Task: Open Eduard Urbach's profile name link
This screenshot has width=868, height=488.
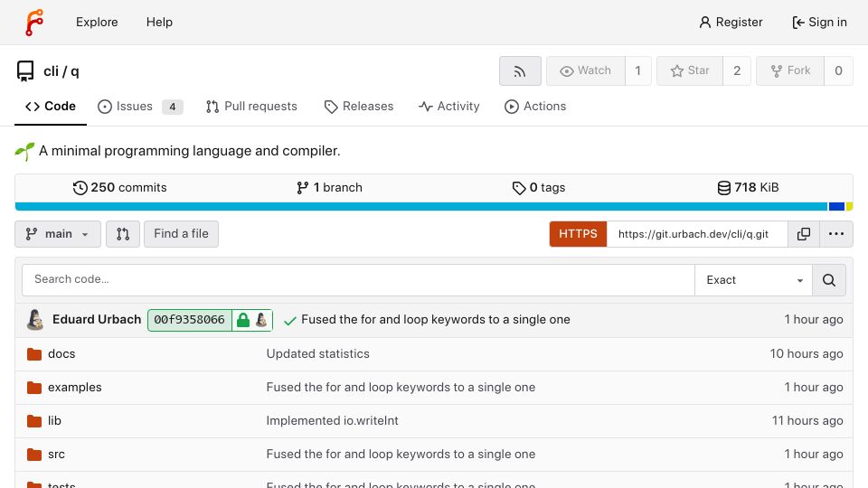Action: coord(97,320)
